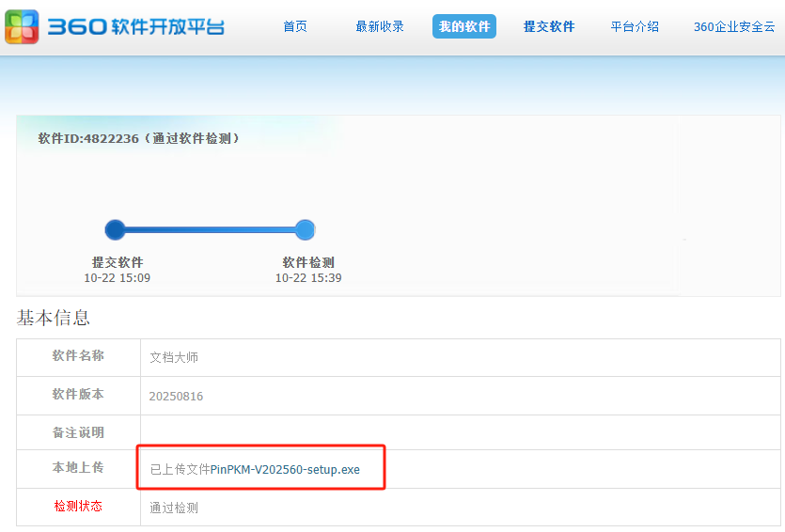Click the 软件检测 label under the progress step
Image resolution: width=785 pixels, height=532 pixels.
(308, 262)
